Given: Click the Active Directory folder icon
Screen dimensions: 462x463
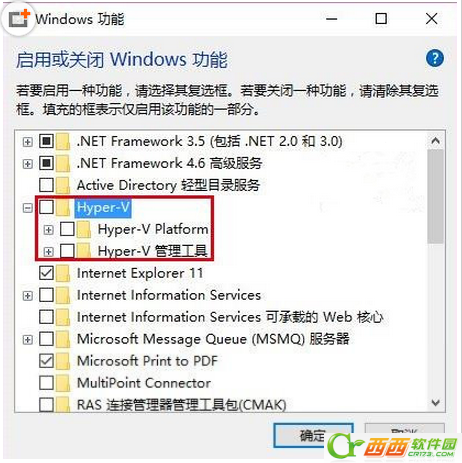Looking at the screenshot, I should (x=63, y=185).
